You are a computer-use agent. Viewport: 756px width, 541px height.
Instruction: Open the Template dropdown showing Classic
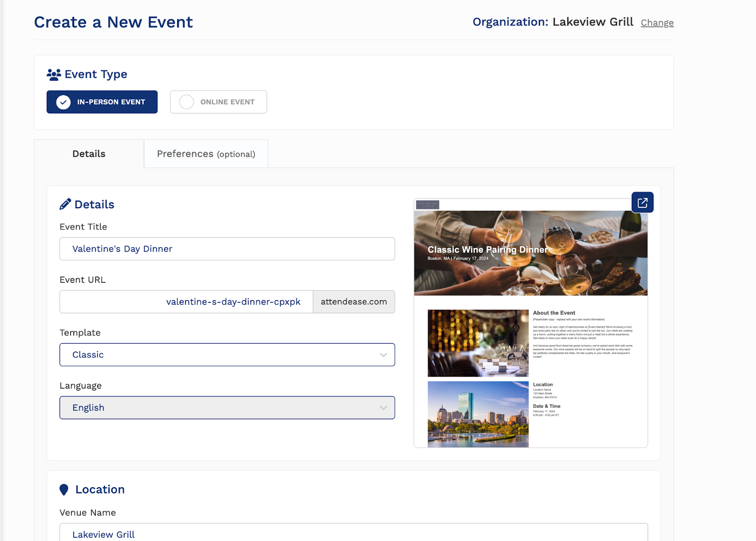click(x=227, y=355)
